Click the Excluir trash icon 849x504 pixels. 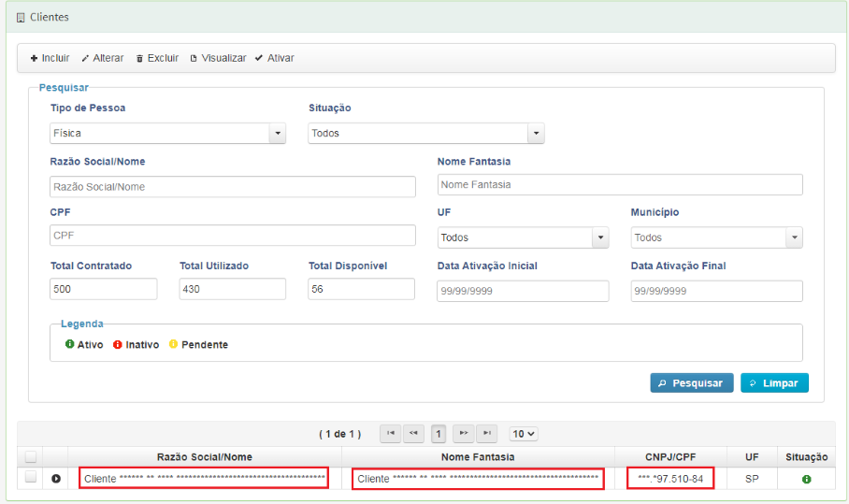pyautogui.click(x=139, y=59)
